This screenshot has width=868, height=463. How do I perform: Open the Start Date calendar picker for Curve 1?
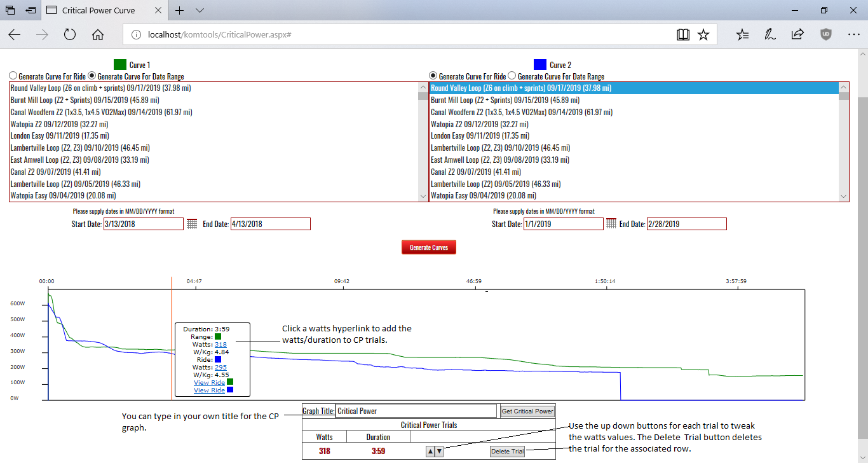pyautogui.click(x=192, y=224)
